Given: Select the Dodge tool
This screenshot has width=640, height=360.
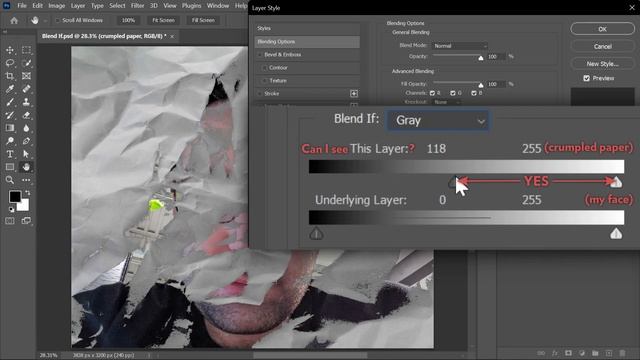Looking at the screenshot, I should tap(10, 141).
